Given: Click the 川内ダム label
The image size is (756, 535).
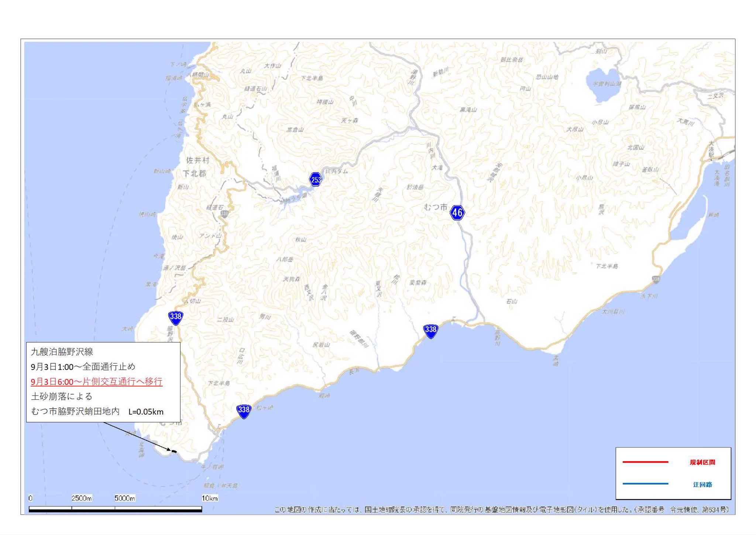Looking at the screenshot, I should point(336,171).
